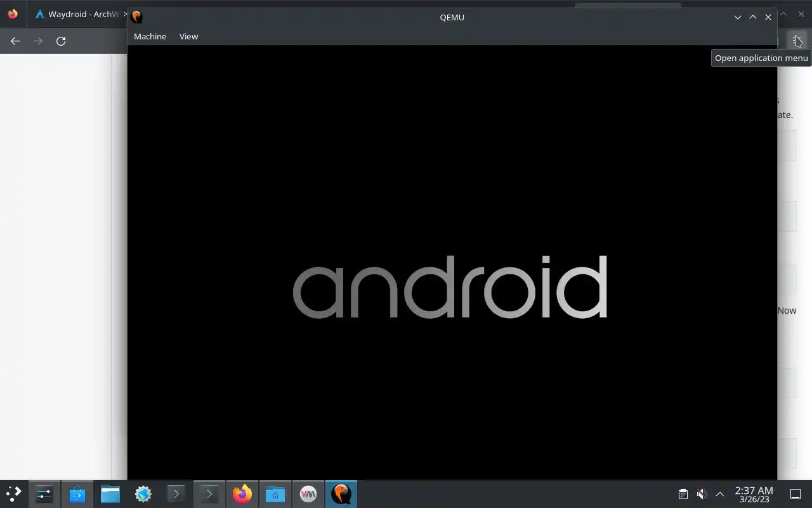This screenshot has width=812, height=508.
Task: Switch to the Virtual Machine Manager window
Action: [x=308, y=493]
